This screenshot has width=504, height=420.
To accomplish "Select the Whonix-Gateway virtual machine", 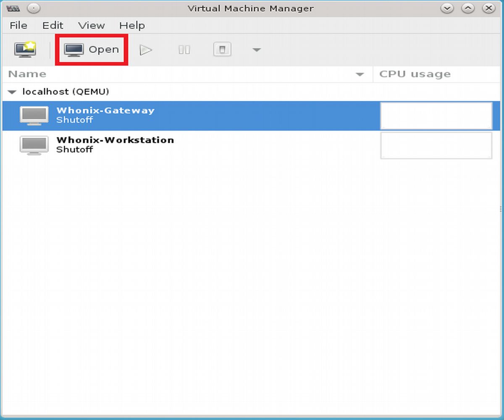I will [105, 115].
